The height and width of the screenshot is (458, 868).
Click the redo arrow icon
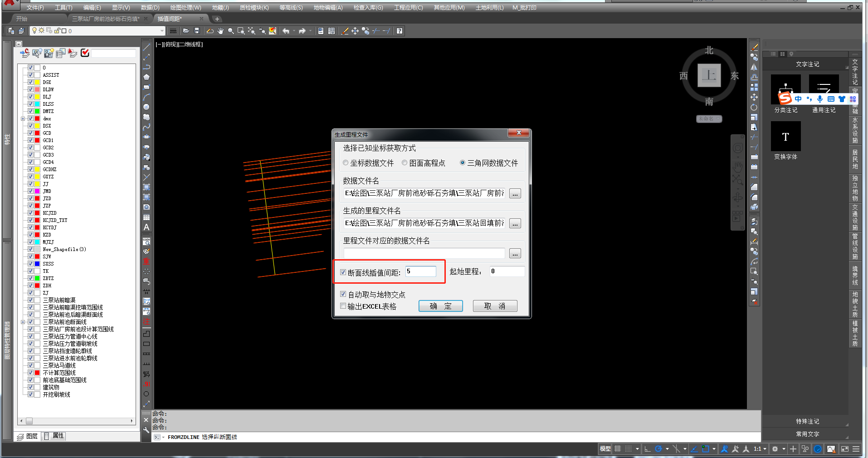[302, 31]
